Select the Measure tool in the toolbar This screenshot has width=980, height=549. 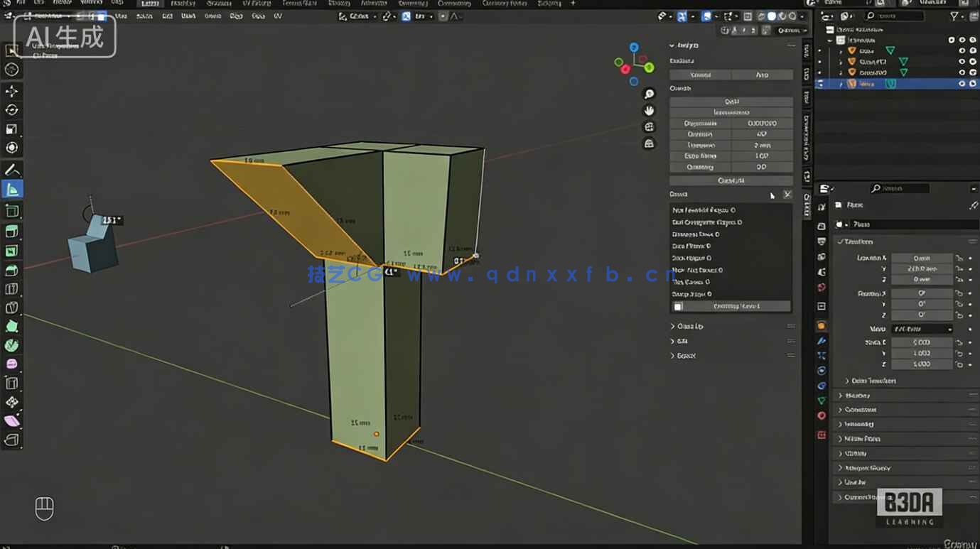pyautogui.click(x=11, y=189)
